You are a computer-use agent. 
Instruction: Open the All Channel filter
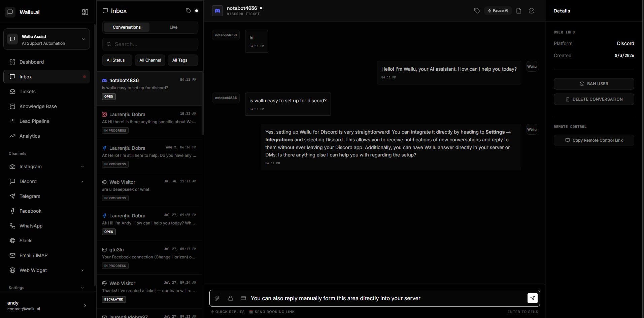(150, 60)
